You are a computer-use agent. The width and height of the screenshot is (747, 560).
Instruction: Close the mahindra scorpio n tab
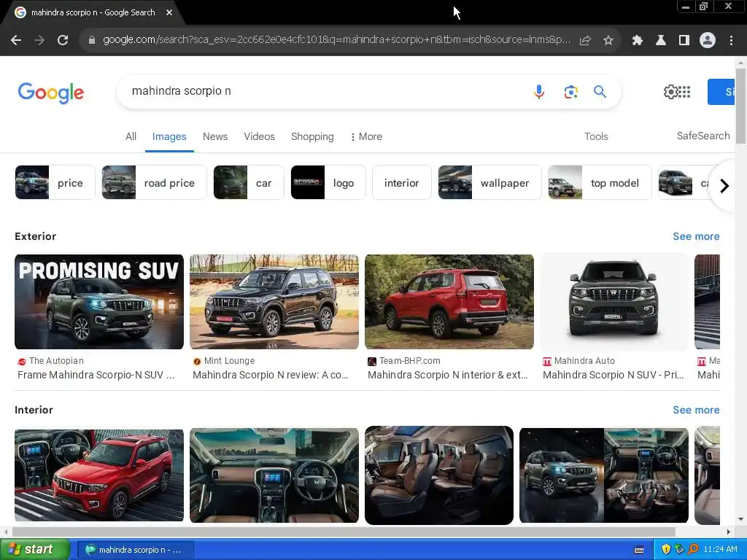[x=169, y=12]
